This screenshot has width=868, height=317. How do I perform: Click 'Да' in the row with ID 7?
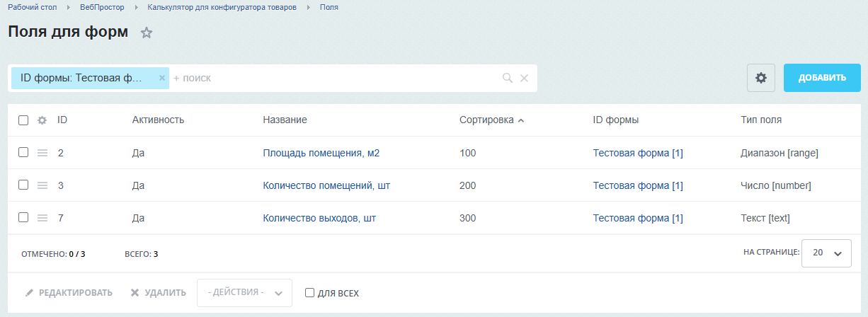(138, 218)
